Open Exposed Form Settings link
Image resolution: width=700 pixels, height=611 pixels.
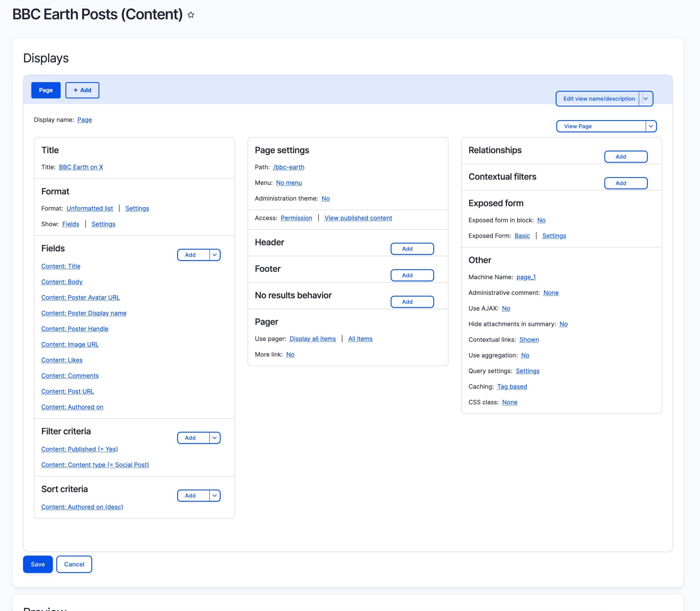click(554, 236)
